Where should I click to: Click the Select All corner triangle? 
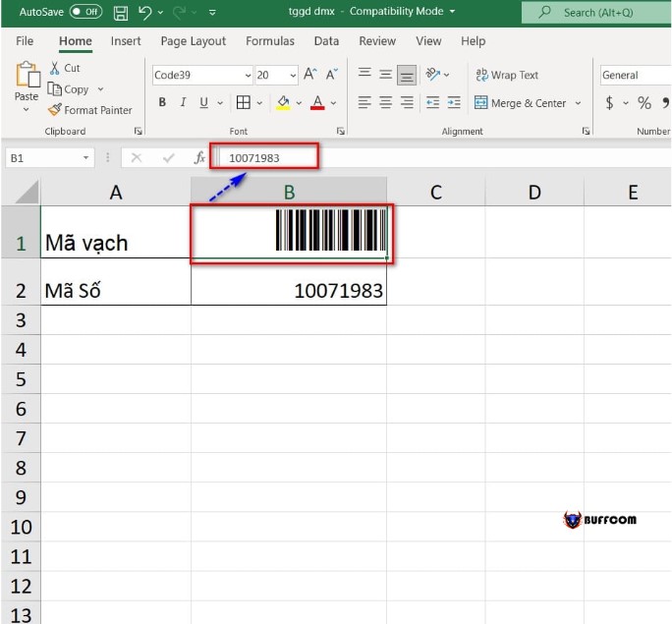[x=27, y=192]
